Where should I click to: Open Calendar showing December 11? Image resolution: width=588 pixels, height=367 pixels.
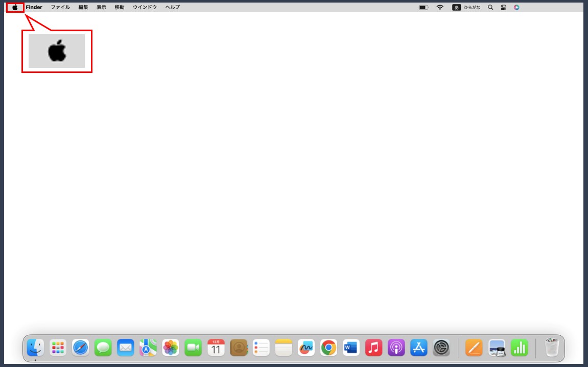216,348
